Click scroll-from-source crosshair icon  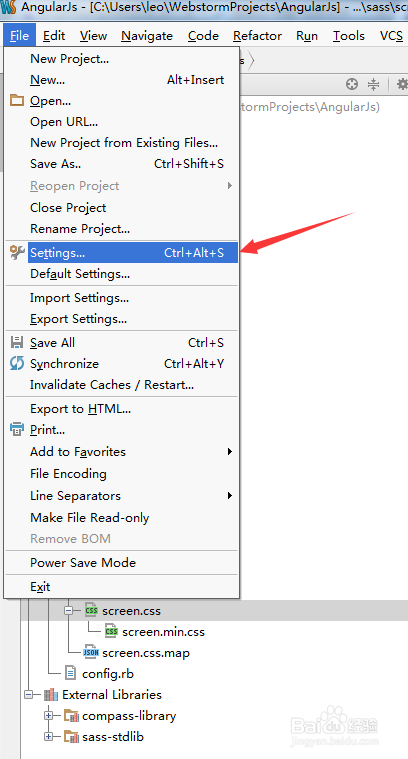[x=352, y=85]
